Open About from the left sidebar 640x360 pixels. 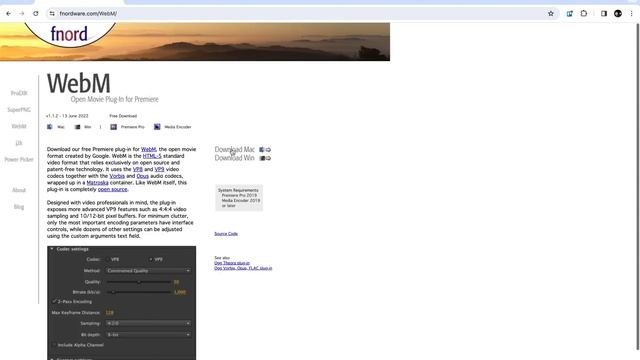tap(19, 190)
